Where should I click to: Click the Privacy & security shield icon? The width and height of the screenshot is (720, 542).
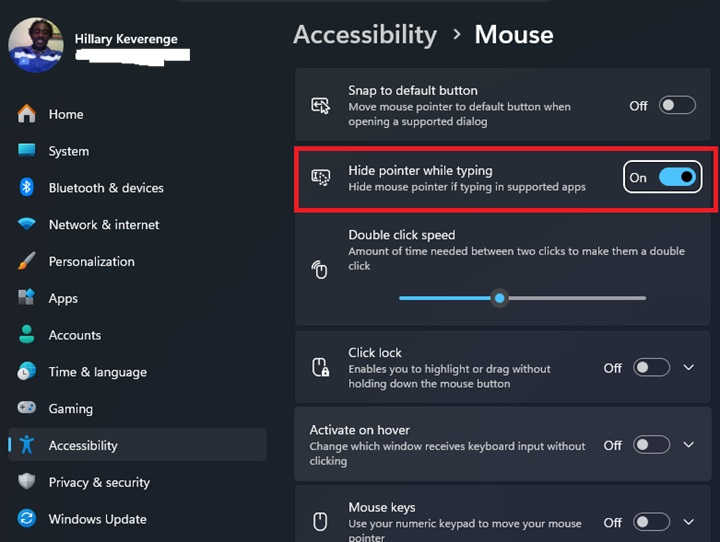[x=27, y=481]
